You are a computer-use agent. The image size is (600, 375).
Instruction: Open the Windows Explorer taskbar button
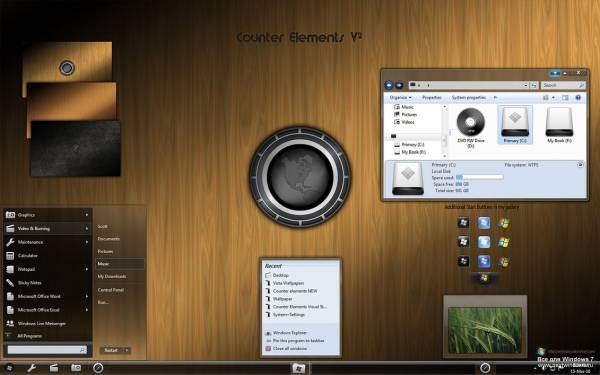[298, 368]
